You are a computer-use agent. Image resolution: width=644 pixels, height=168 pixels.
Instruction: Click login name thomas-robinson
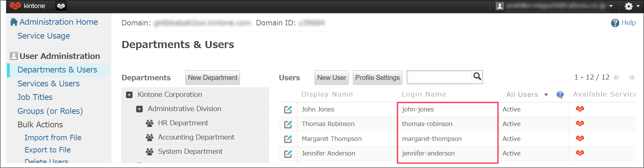point(427,124)
